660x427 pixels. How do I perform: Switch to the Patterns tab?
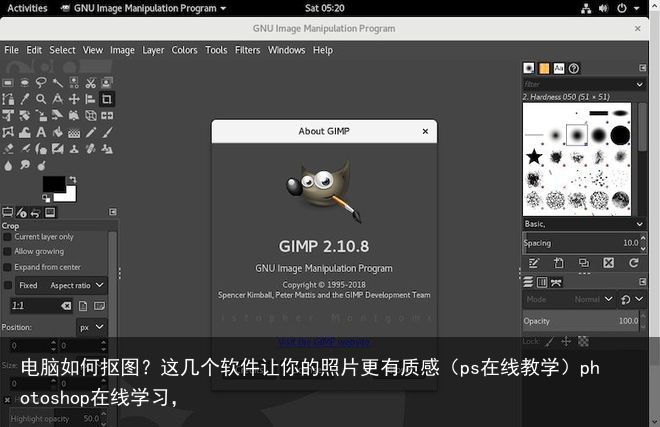(x=544, y=68)
